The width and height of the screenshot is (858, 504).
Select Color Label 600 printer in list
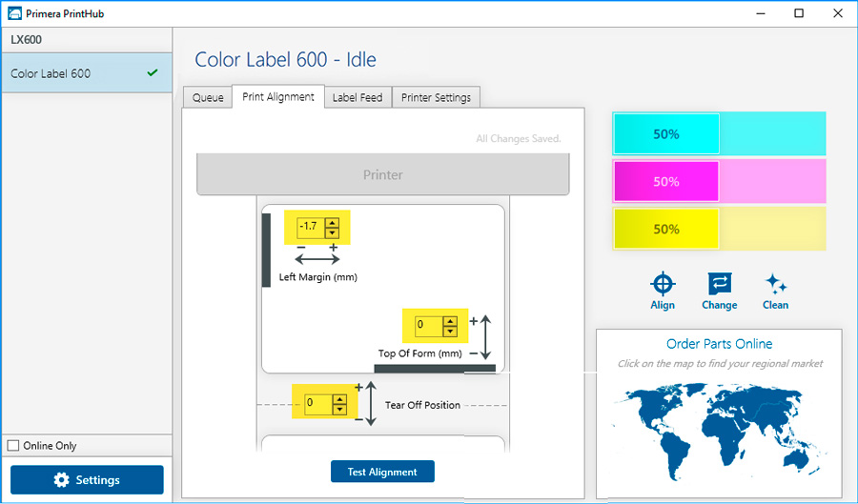pos(87,72)
